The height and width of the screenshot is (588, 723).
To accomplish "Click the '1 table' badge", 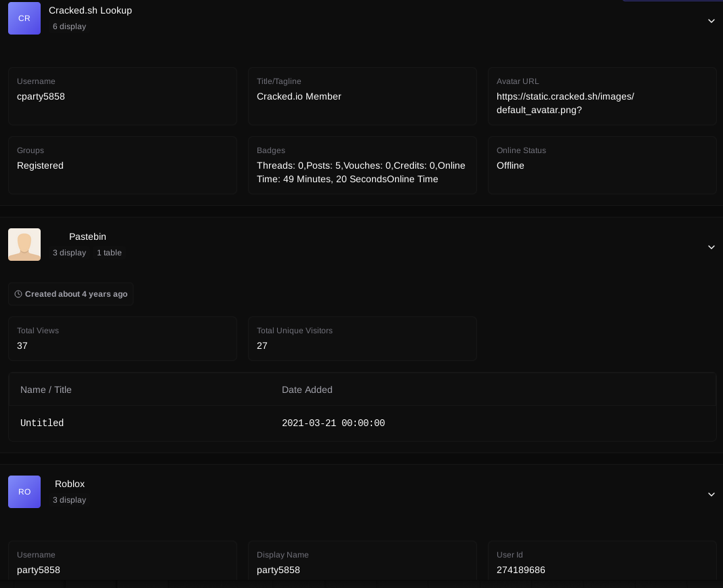I will tap(109, 253).
